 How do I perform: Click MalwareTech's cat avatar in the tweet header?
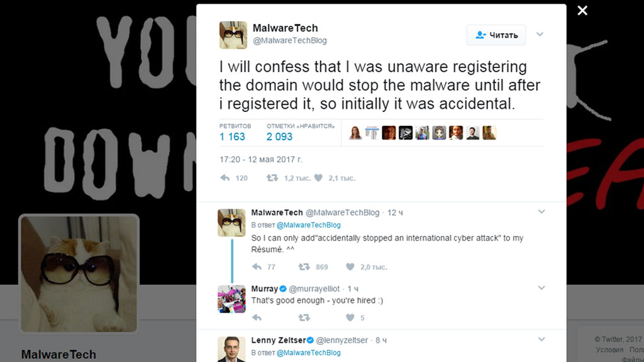click(233, 35)
